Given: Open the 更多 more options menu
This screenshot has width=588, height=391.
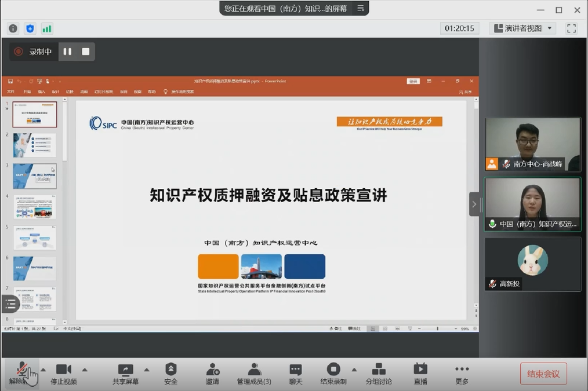Looking at the screenshot, I should 462,374.
